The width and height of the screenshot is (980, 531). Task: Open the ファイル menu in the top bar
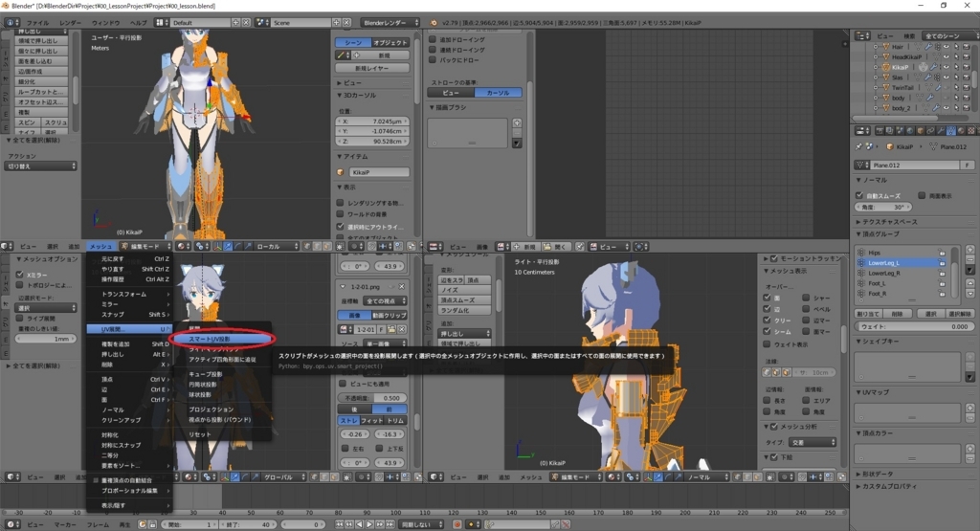pos(37,23)
